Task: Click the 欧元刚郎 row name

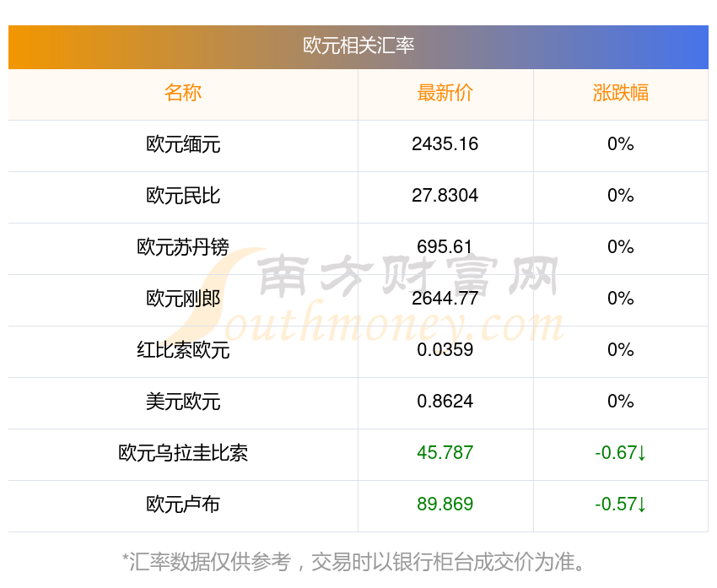Action: click(183, 299)
